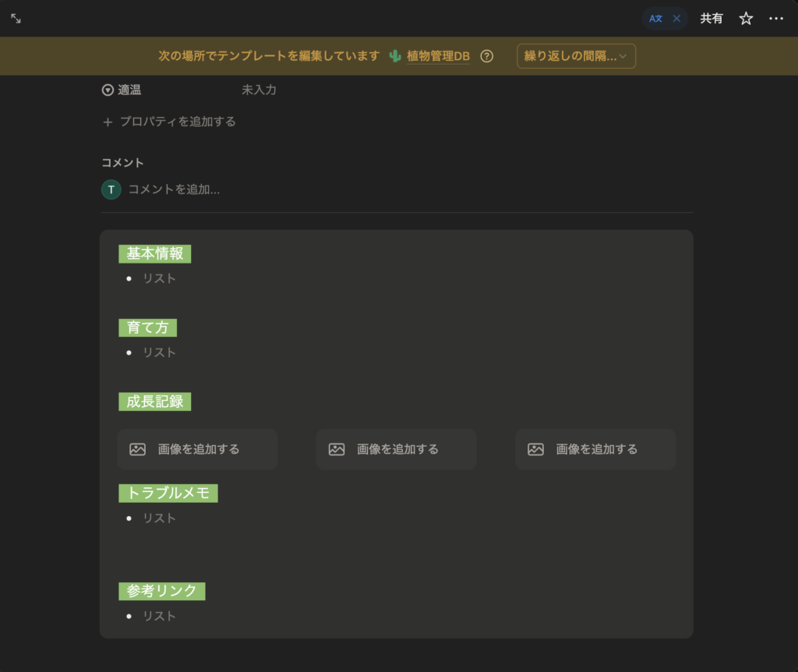Screen dimensions: 798x672
Task: Dismiss the translation pill with X
Action: coord(676,19)
